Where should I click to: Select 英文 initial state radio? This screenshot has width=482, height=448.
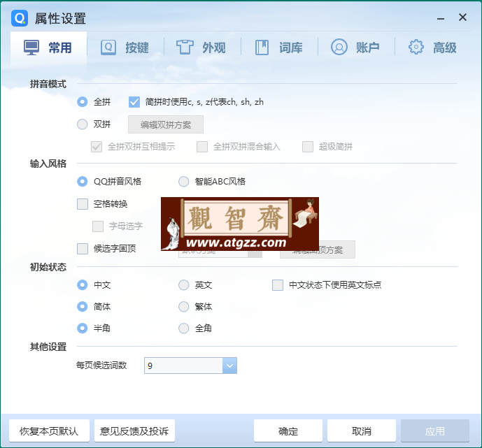(x=184, y=285)
